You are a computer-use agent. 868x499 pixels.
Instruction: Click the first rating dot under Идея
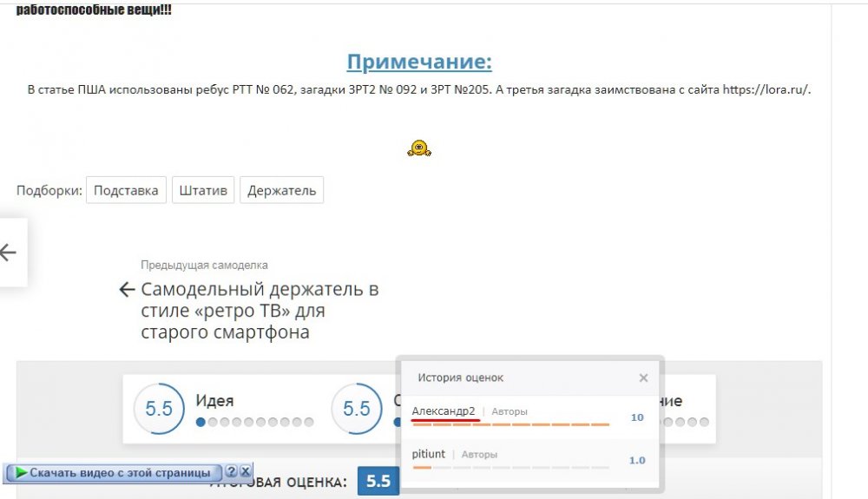point(201,423)
